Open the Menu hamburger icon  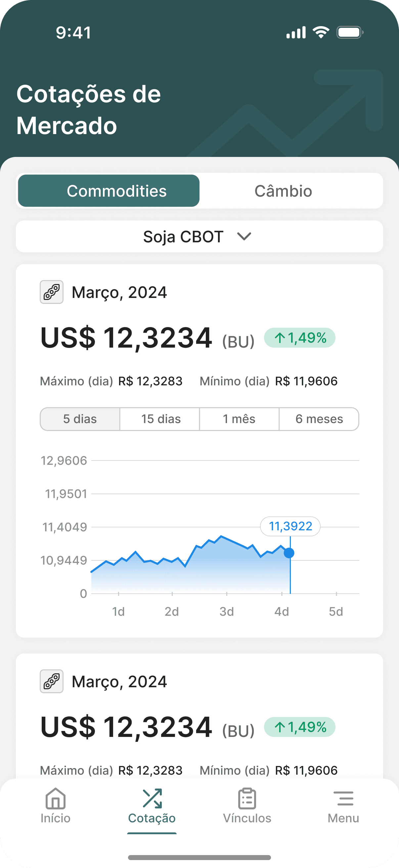click(x=343, y=798)
